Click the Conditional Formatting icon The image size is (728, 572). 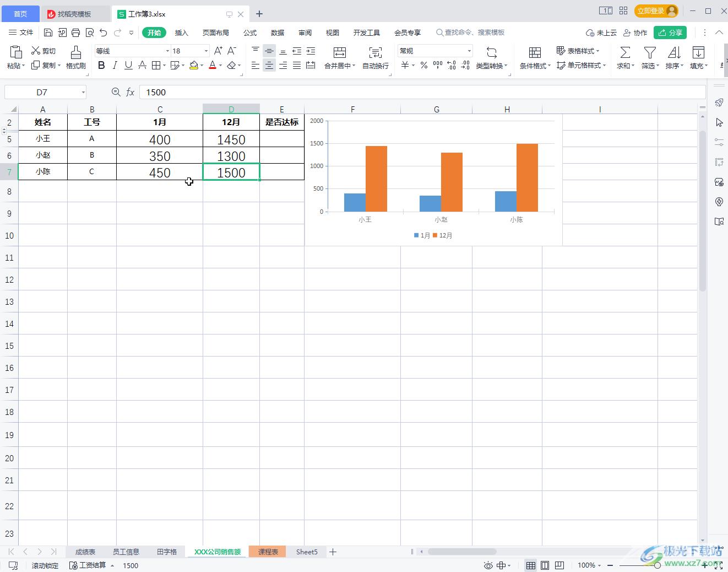(x=535, y=52)
